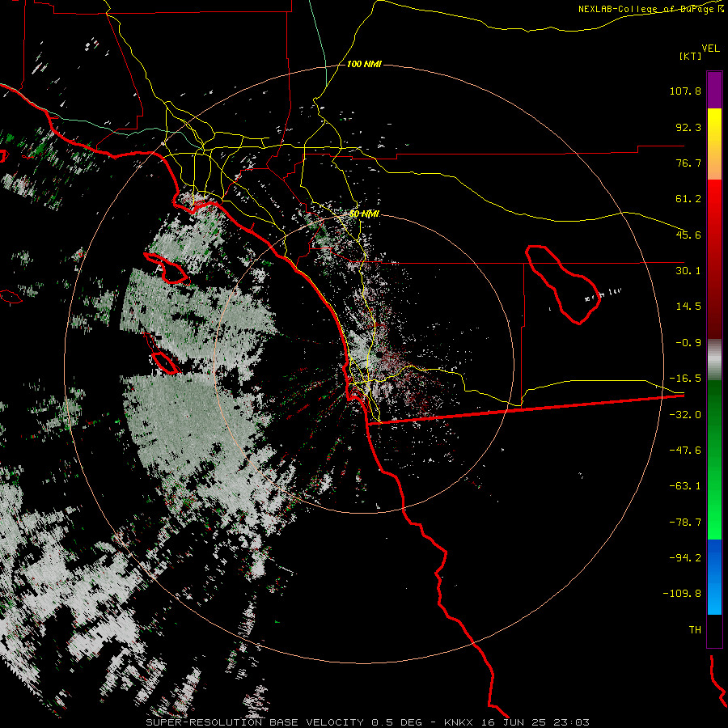Select the -109.8 velocity scale value

(682, 594)
